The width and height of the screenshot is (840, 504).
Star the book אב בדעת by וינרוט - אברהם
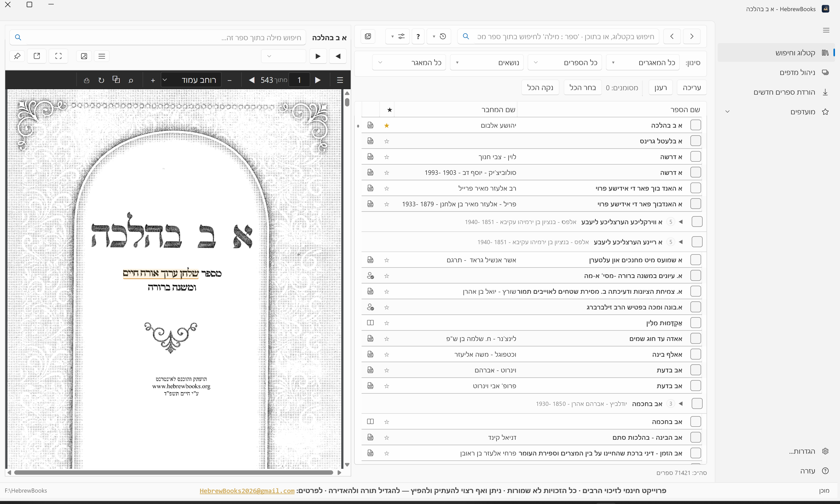click(386, 370)
